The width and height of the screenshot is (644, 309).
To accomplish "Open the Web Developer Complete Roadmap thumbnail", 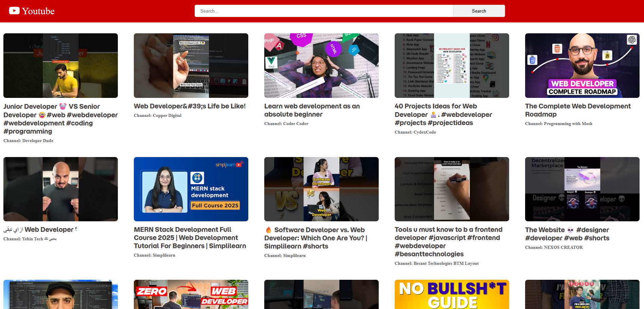I will pyautogui.click(x=582, y=66).
